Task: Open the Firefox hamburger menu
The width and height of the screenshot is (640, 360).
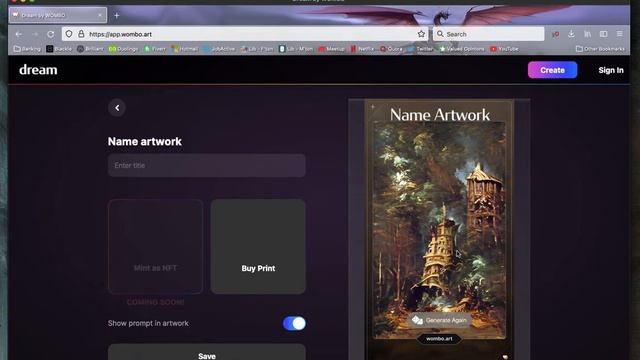Action: click(x=620, y=34)
